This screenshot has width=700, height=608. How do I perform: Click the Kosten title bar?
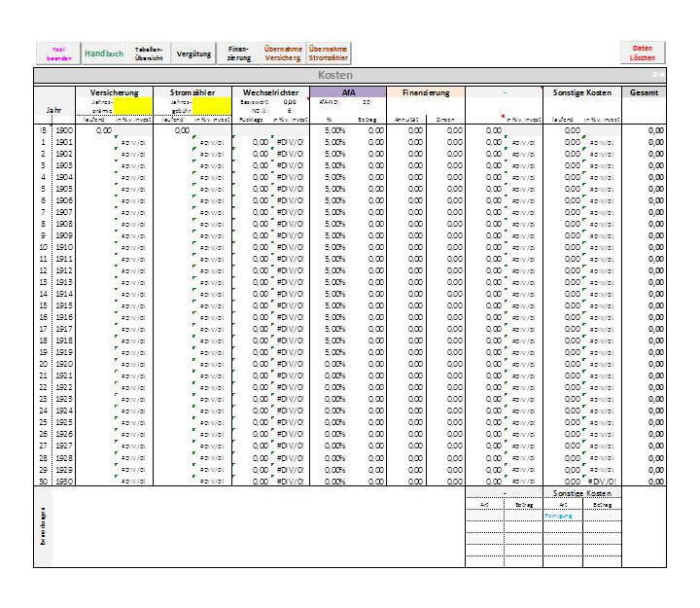click(x=335, y=75)
